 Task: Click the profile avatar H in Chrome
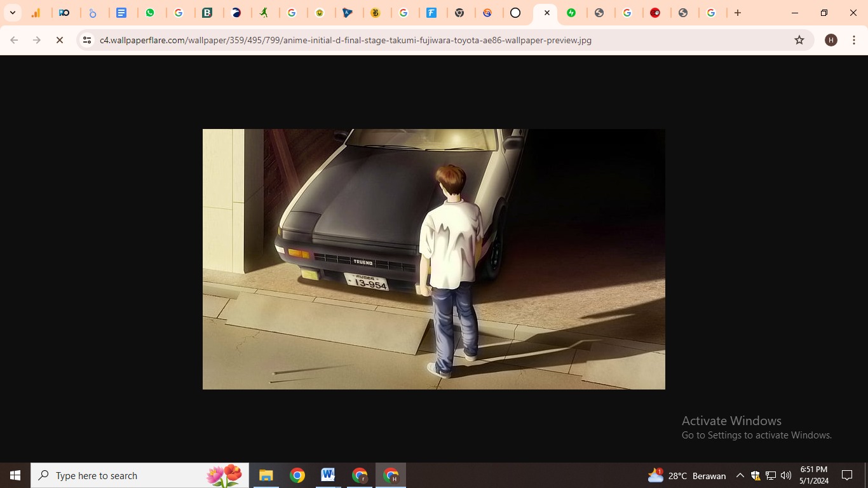[831, 39]
